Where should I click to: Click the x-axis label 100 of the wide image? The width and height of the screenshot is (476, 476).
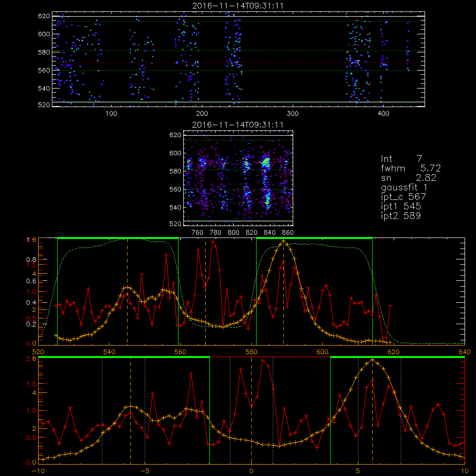coord(111,114)
